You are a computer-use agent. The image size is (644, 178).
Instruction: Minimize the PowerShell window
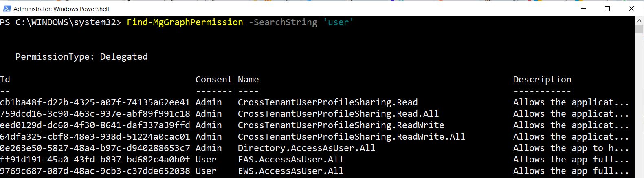tap(584, 9)
